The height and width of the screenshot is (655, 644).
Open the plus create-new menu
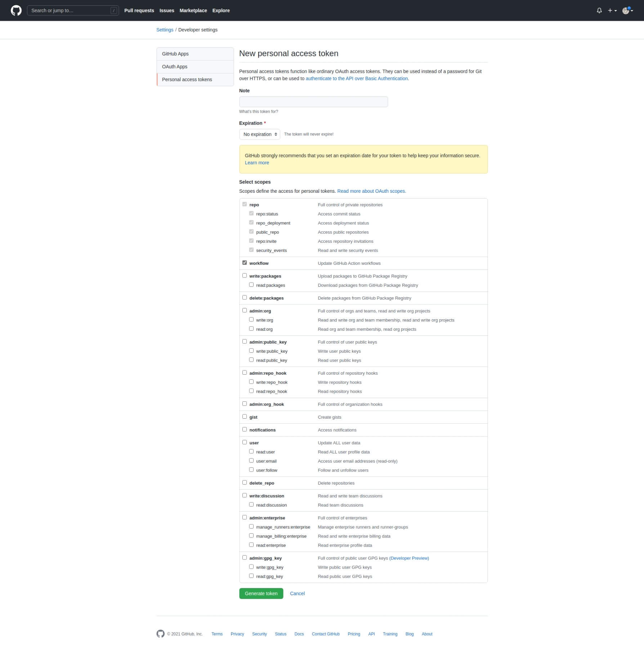click(x=612, y=10)
